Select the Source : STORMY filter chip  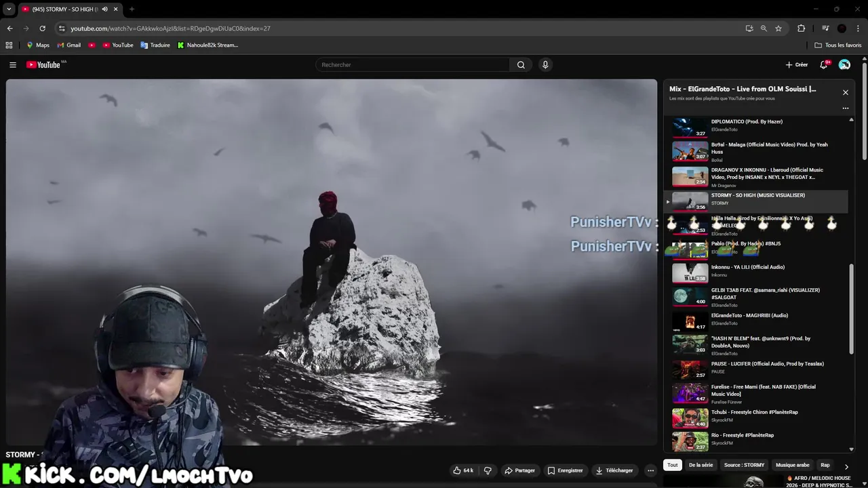tap(744, 465)
